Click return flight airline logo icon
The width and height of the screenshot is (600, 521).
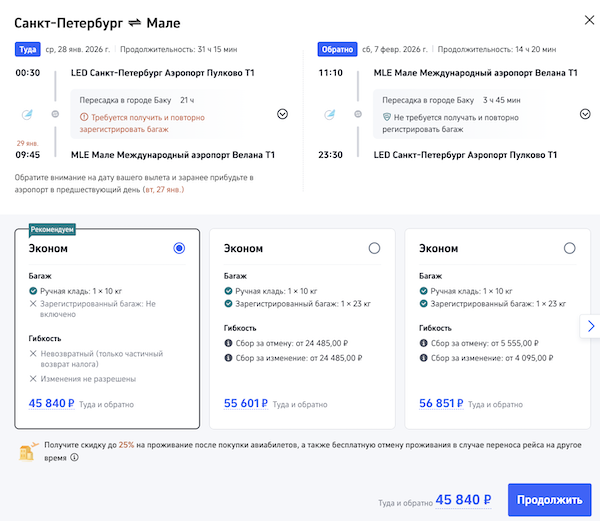[329, 113]
